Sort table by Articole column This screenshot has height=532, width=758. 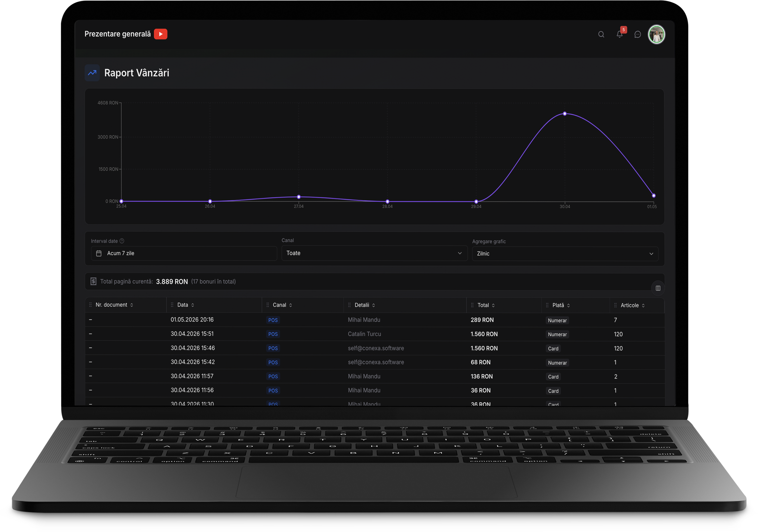tap(643, 306)
